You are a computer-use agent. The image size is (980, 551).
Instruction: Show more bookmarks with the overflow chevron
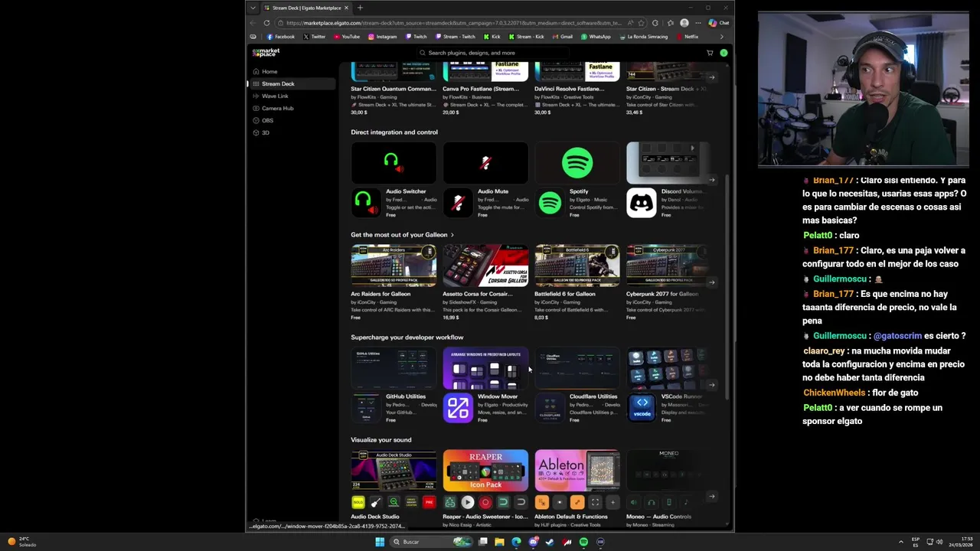(721, 37)
